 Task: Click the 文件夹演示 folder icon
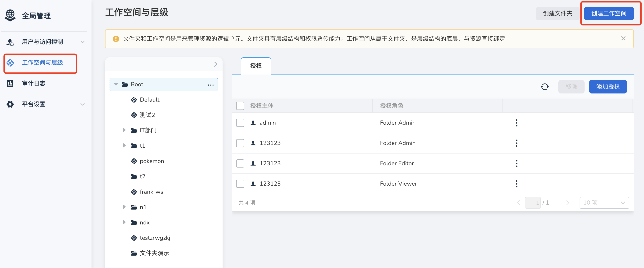coord(134,253)
